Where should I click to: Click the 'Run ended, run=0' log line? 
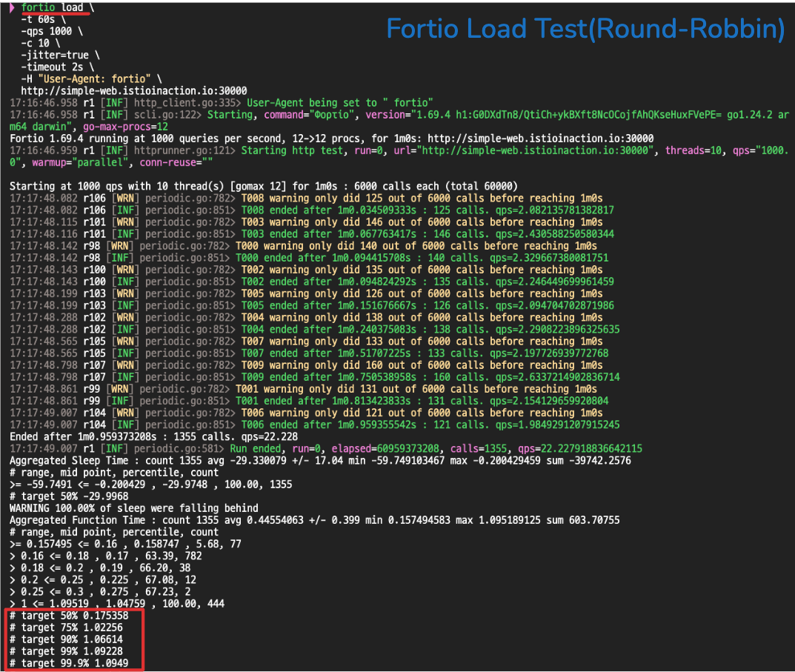(x=325, y=449)
